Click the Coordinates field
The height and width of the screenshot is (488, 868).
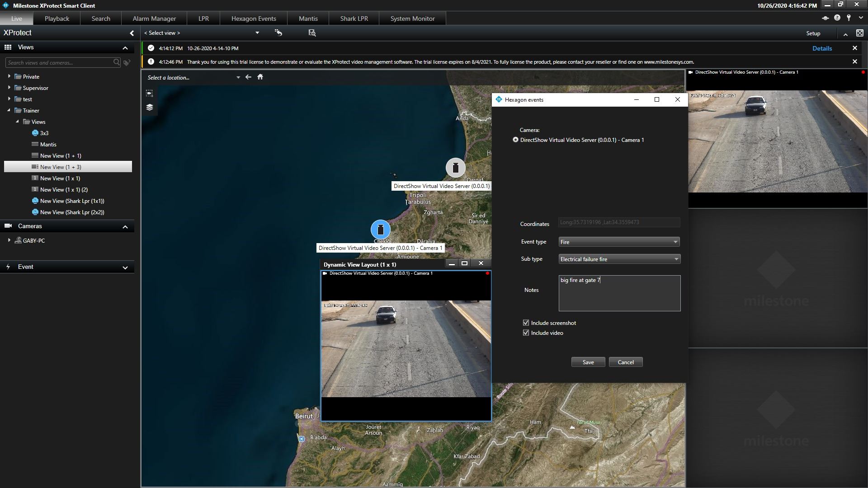point(619,222)
